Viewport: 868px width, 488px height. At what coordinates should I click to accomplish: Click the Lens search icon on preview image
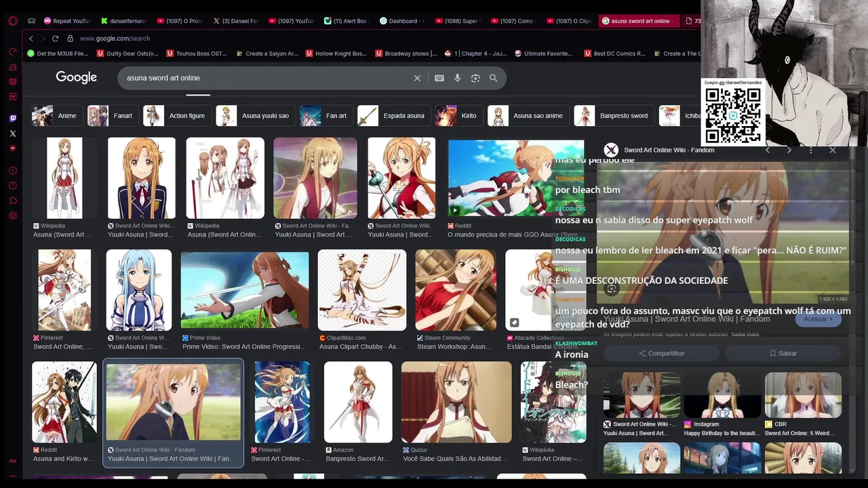point(612,289)
